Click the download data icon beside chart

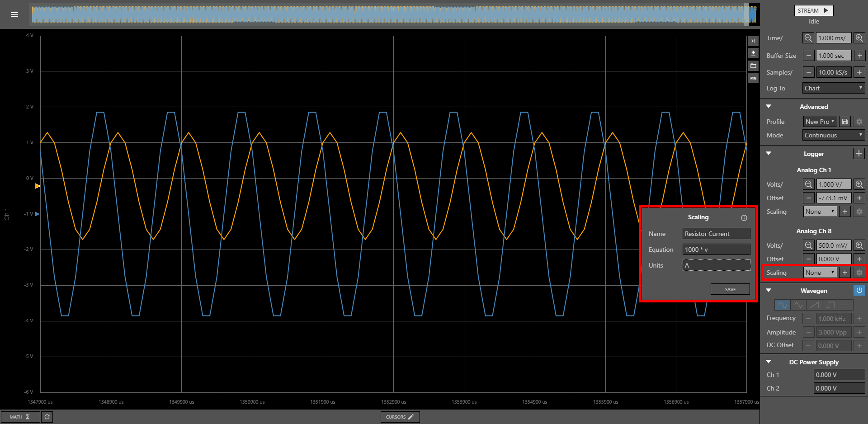tap(753, 53)
